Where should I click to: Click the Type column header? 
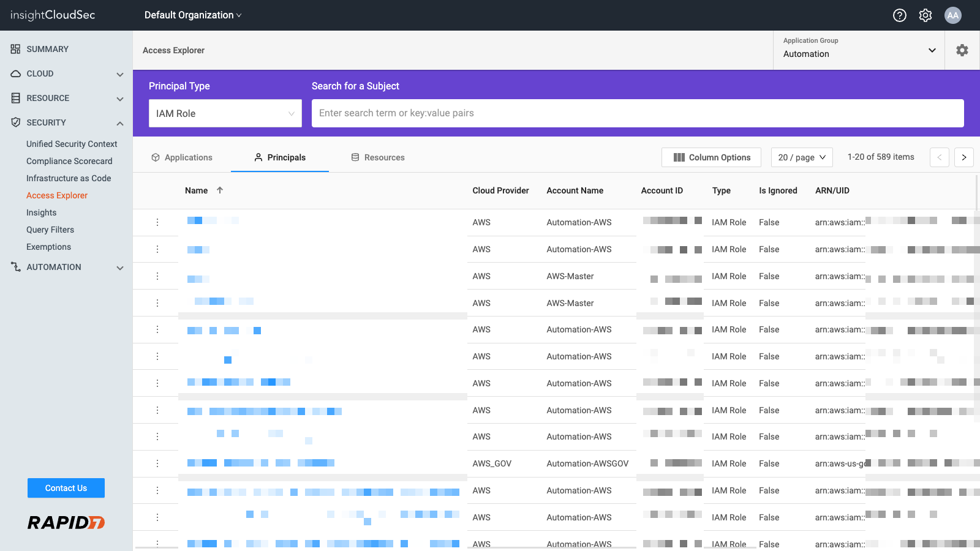pos(721,190)
